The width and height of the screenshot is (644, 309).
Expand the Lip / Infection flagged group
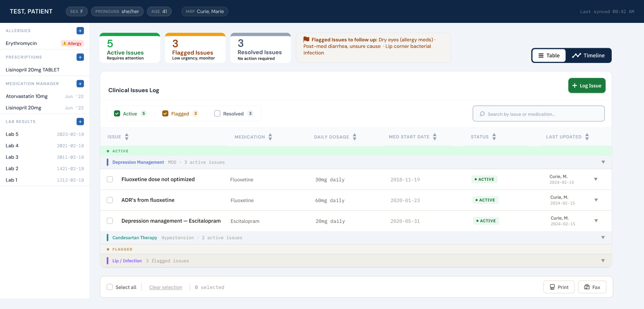click(x=603, y=261)
